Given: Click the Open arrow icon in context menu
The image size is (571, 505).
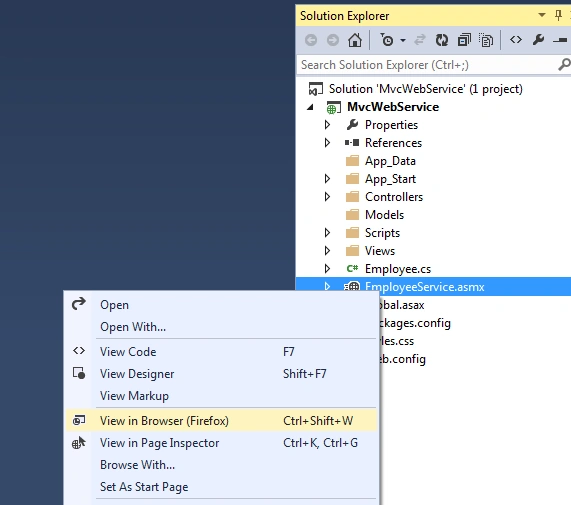Looking at the screenshot, I should [x=79, y=304].
